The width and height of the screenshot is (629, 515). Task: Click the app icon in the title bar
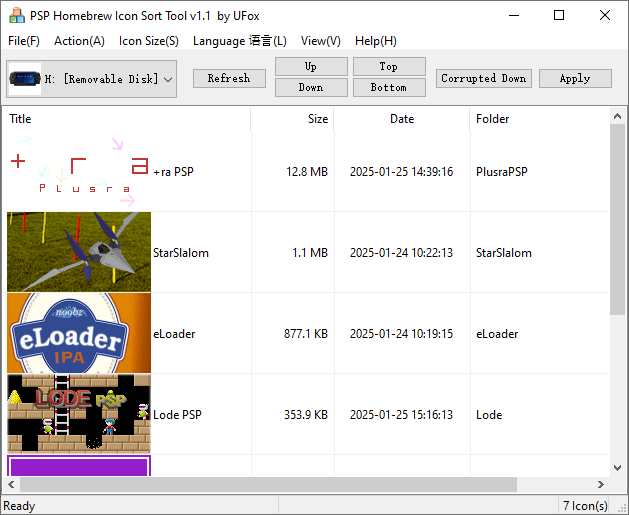tap(14, 15)
